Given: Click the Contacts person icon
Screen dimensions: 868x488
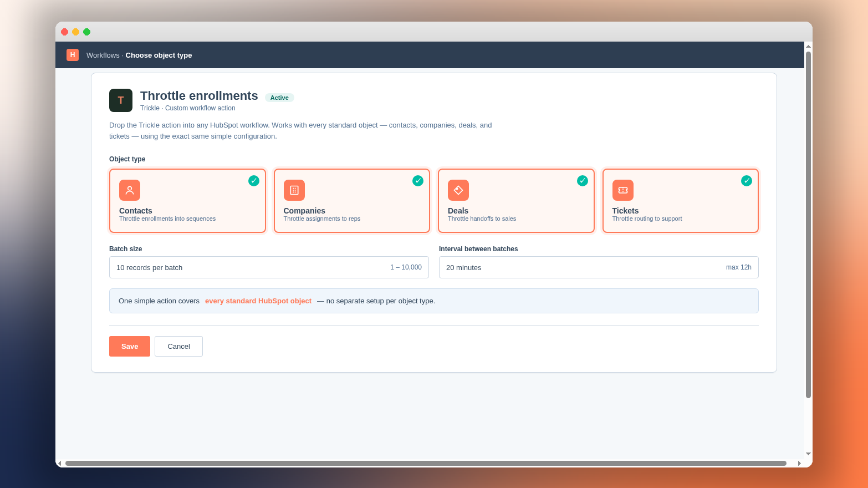Looking at the screenshot, I should [130, 190].
